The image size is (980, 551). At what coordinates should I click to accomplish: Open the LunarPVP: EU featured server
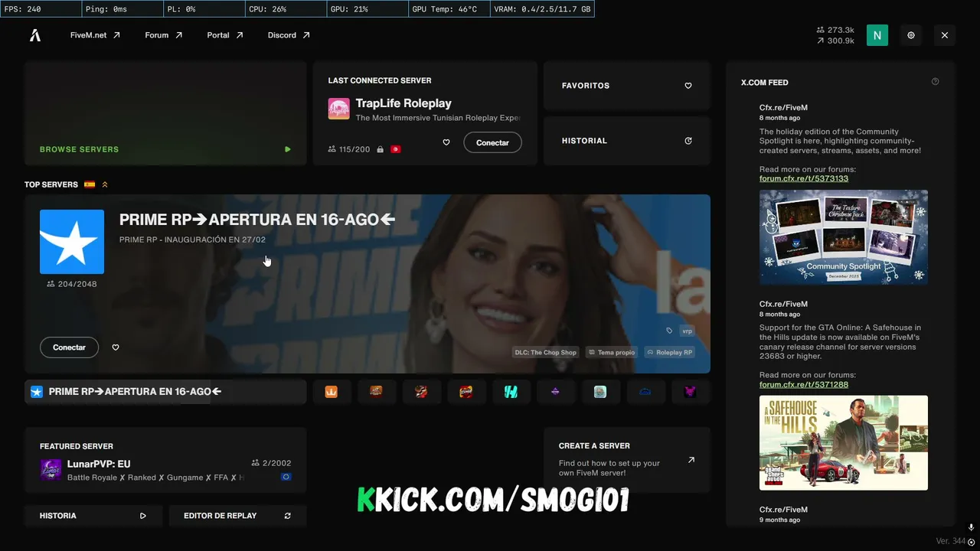(x=165, y=460)
